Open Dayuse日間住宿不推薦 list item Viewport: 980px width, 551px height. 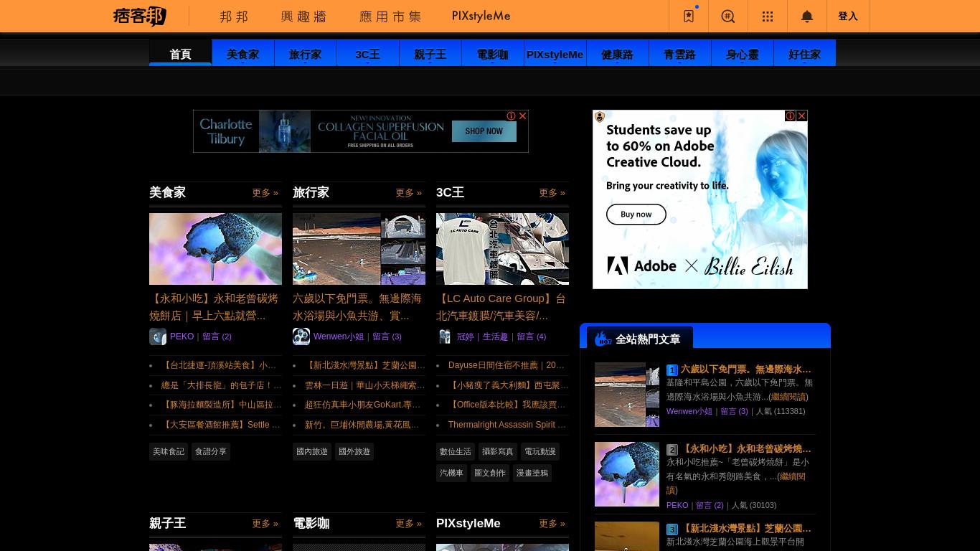(507, 365)
